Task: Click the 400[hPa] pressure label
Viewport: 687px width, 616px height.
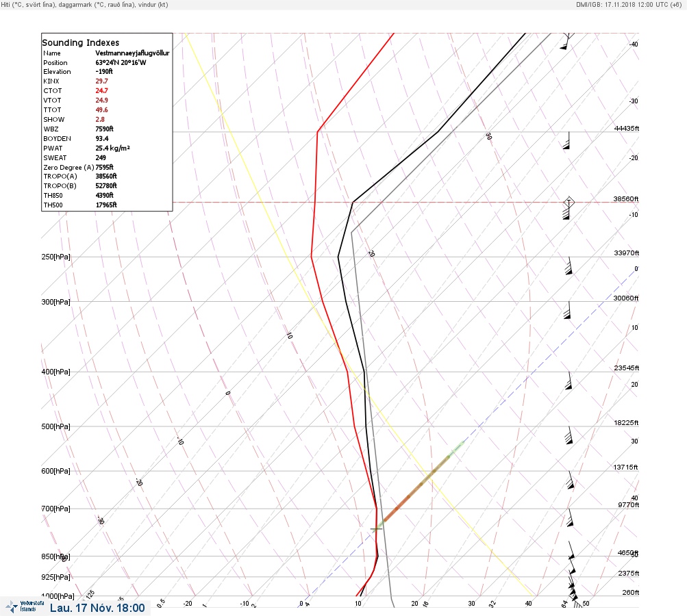Action: point(55,372)
